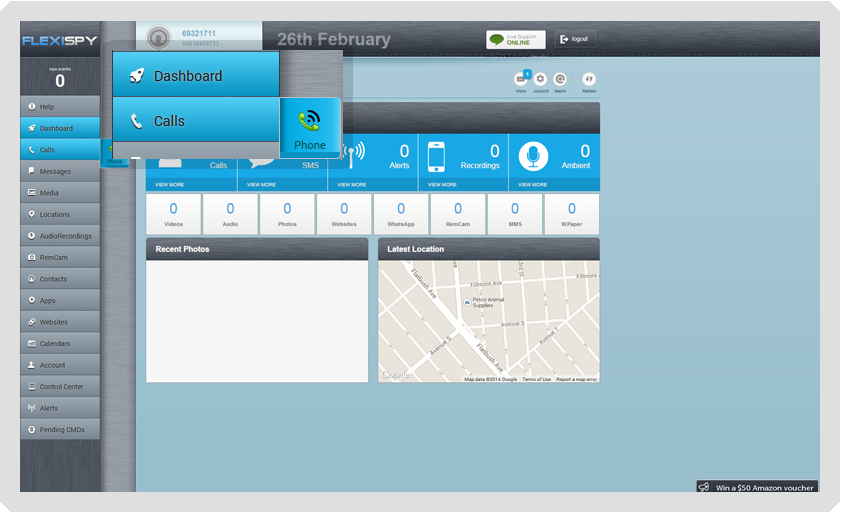Image resolution: width=843 pixels, height=514 pixels.
Task: Click the Refresh icon
Action: click(x=589, y=80)
